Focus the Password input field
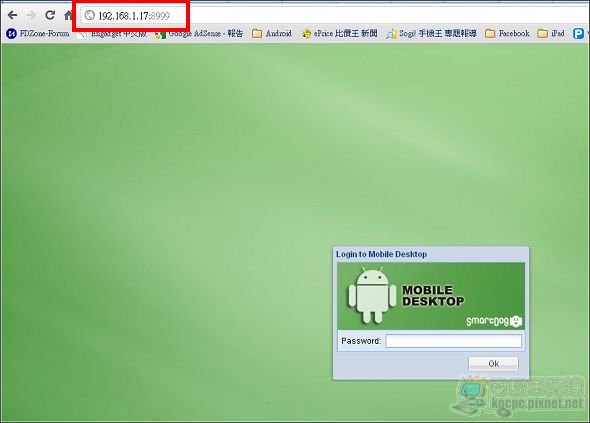 [x=454, y=341]
